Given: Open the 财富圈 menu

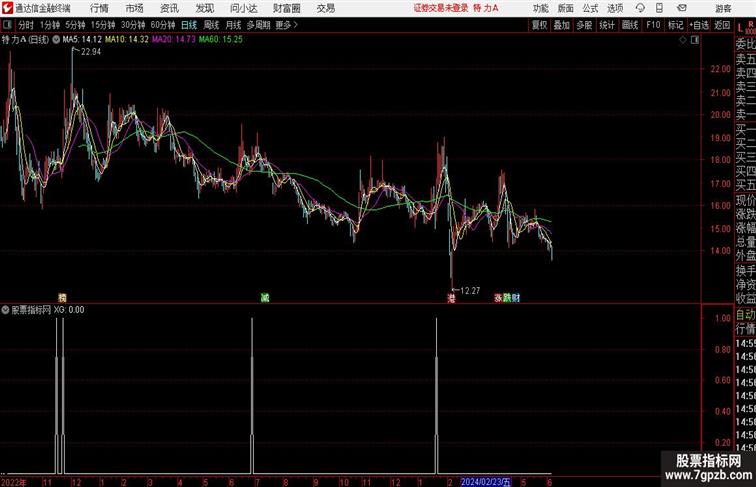Looking at the screenshot, I should coord(286,8).
